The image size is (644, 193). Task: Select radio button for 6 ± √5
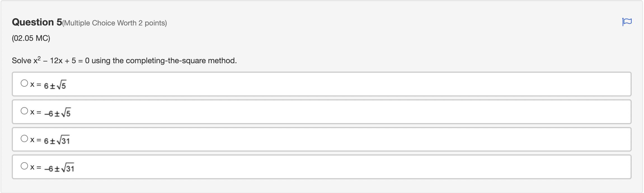click(x=24, y=83)
